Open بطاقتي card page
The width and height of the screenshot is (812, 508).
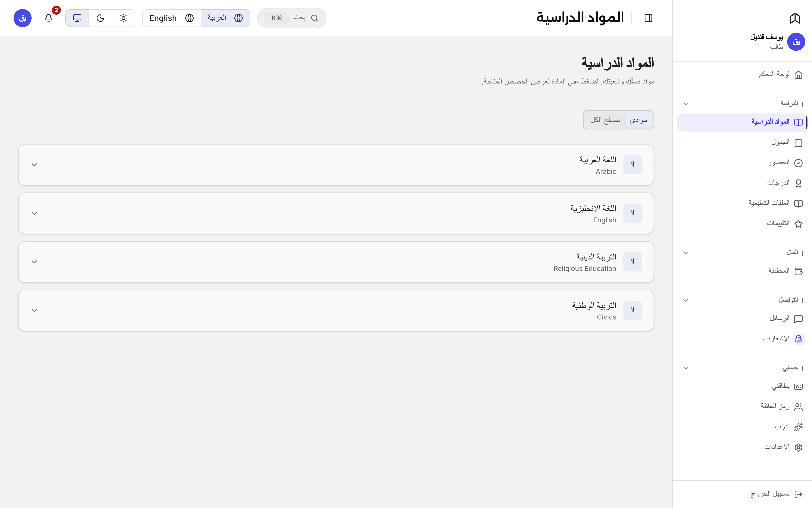742,386
